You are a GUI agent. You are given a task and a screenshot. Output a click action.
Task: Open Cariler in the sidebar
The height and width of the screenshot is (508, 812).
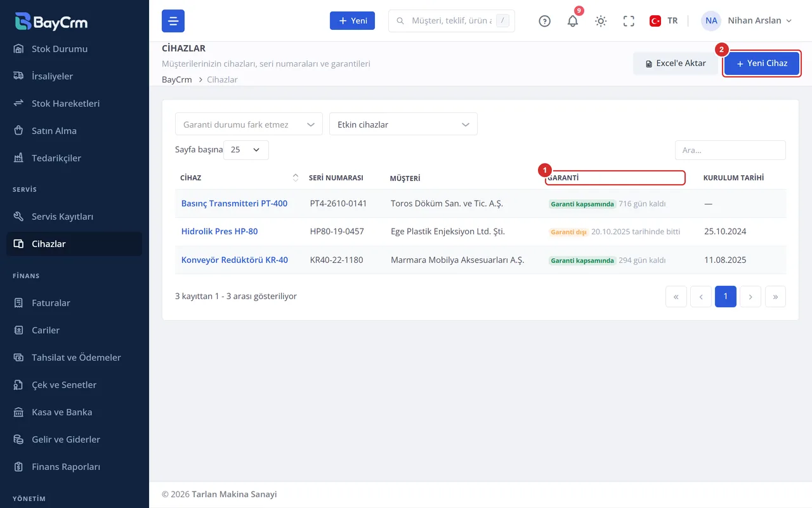pos(74,330)
